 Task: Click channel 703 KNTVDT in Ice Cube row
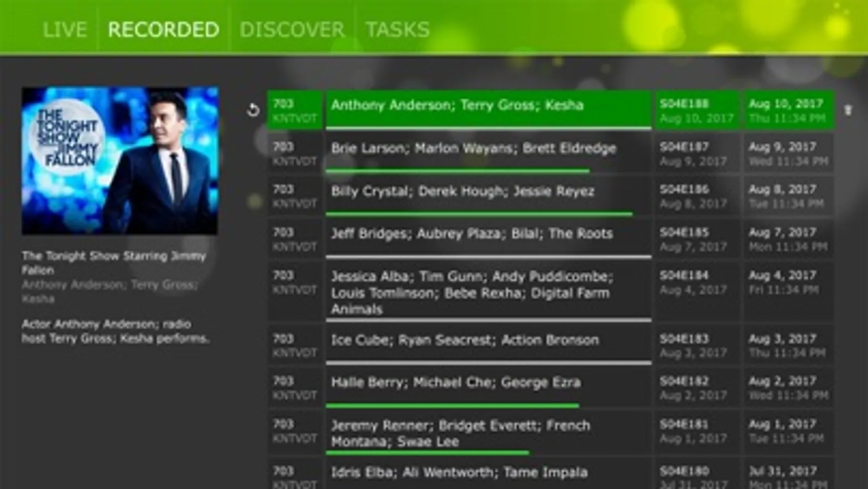click(295, 345)
